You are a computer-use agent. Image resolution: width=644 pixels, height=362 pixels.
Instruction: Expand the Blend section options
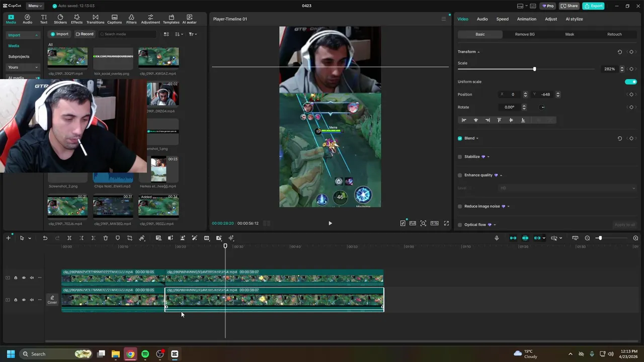477,138
